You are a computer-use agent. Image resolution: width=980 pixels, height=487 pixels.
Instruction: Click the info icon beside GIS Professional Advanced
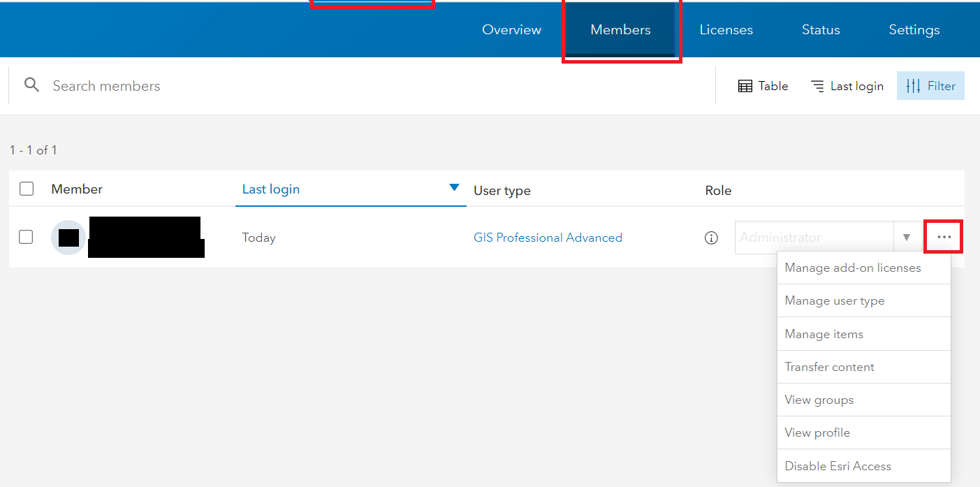(711, 238)
